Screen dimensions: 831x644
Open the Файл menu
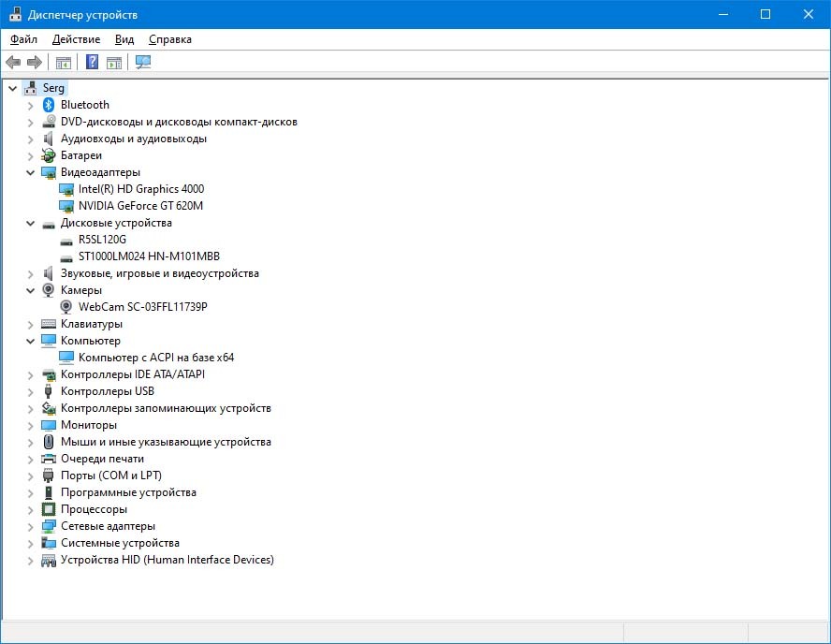coord(23,39)
